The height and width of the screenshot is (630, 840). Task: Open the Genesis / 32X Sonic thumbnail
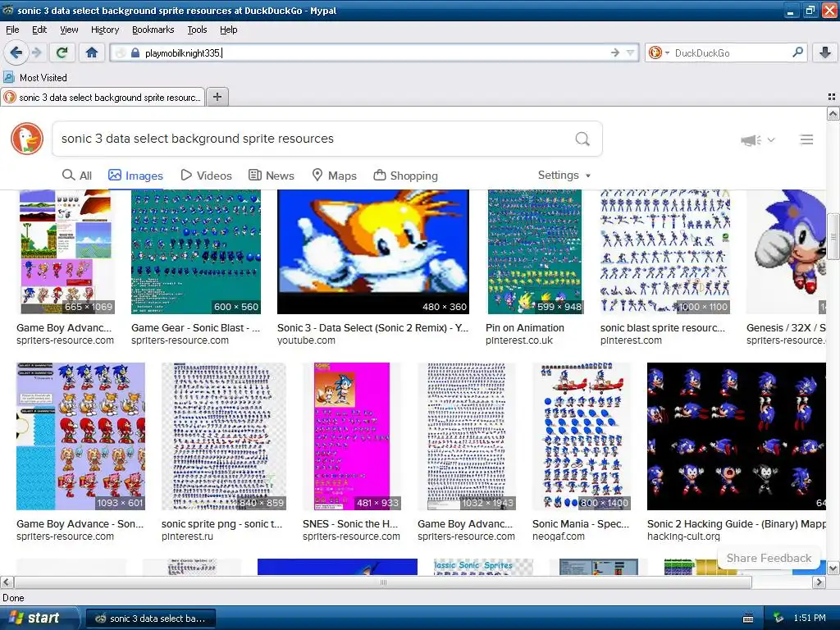[787, 252]
